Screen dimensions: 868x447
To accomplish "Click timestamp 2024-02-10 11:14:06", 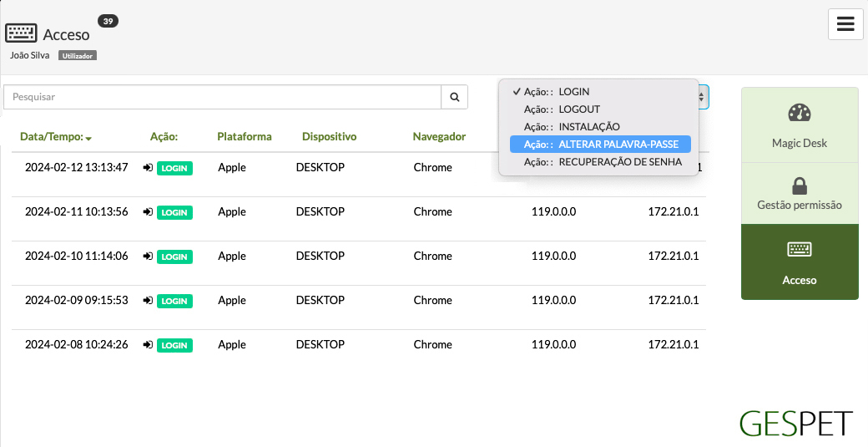I will (x=77, y=256).
